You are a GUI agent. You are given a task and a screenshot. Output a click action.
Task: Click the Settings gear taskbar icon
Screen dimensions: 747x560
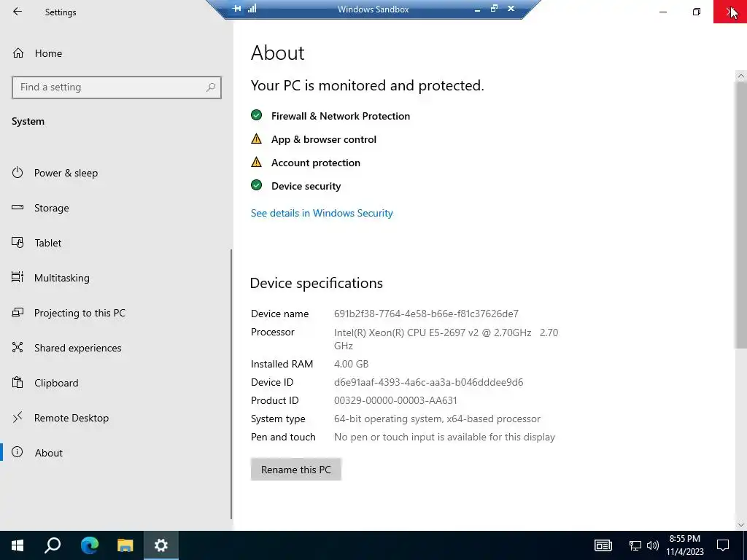[x=161, y=545]
